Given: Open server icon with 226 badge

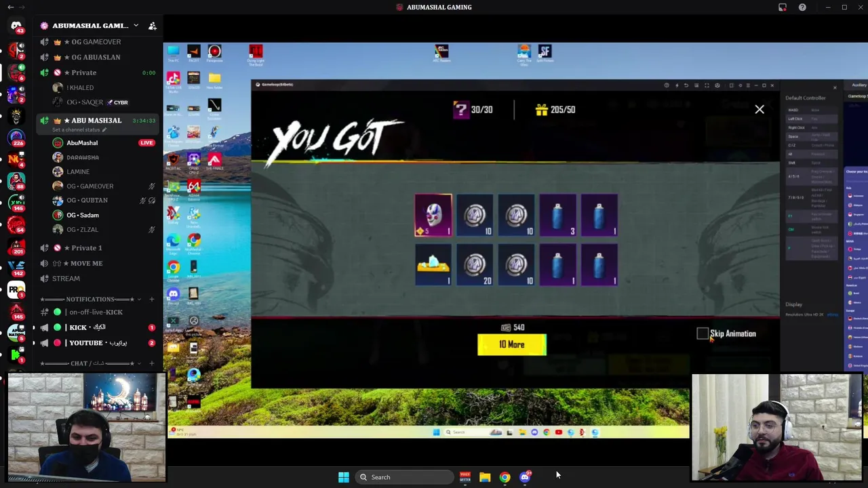Looking at the screenshot, I should point(16,138).
